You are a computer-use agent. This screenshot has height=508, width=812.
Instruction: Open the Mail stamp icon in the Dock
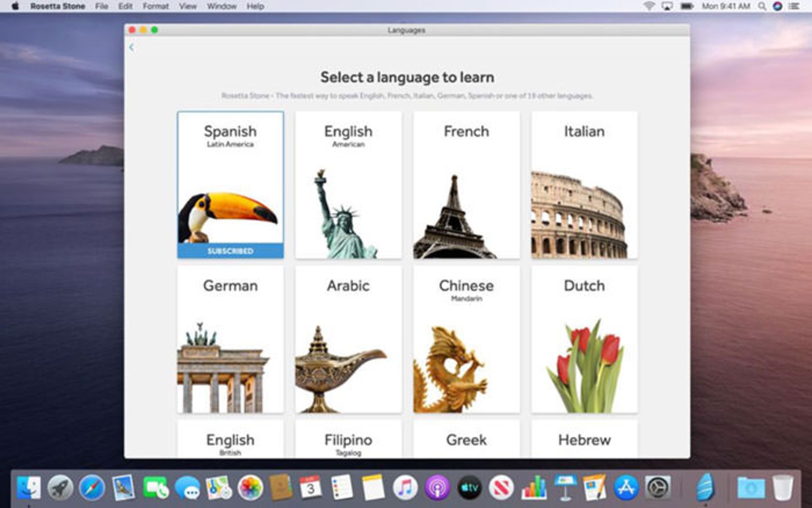123,488
